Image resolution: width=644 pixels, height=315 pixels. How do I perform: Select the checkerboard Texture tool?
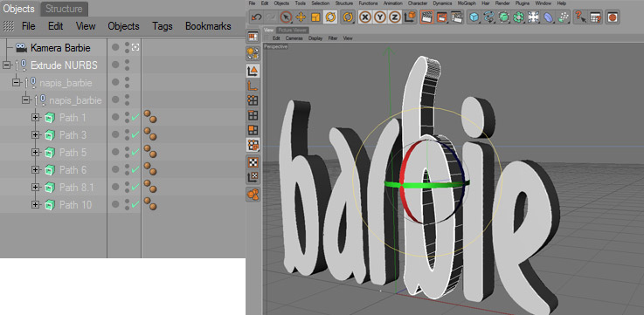pyautogui.click(x=253, y=162)
